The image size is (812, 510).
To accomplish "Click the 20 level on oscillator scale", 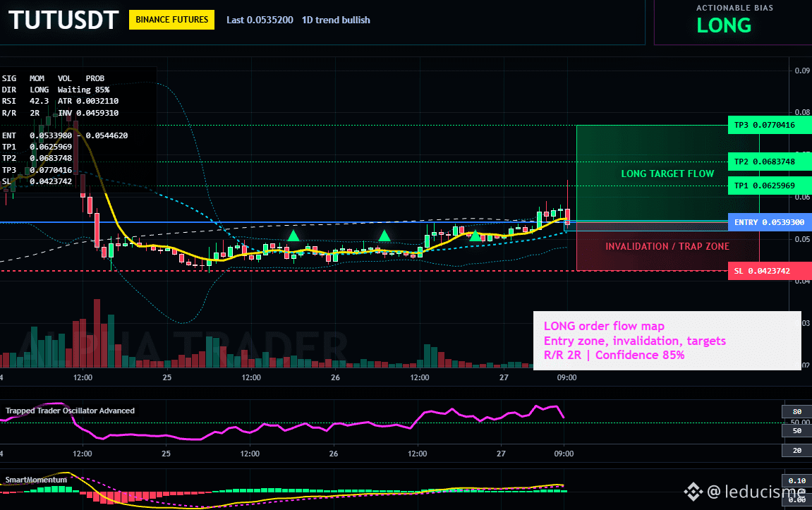I will pos(797,451).
